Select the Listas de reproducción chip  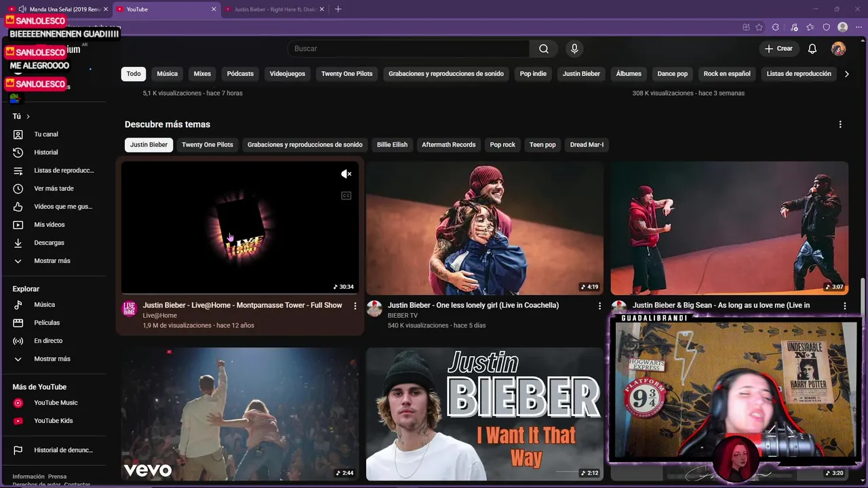799,74
